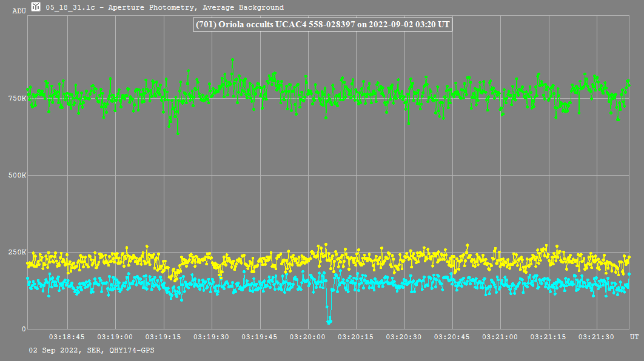The image size is (644, 361).
Task: Click the 250K y-axis label
Action: [18, 253]
